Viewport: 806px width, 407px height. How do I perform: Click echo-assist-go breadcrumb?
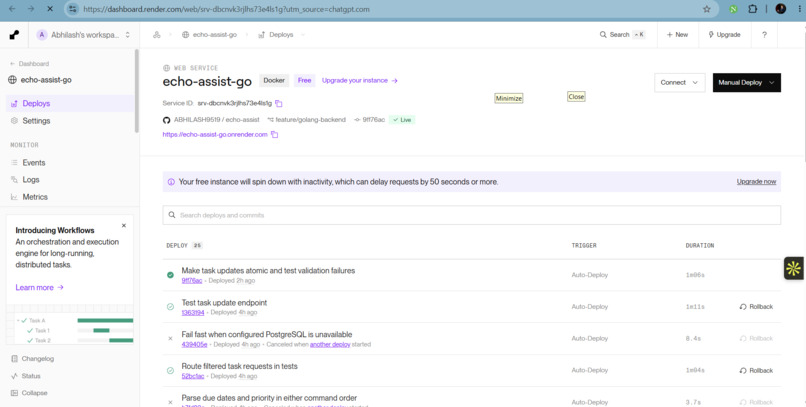pos(209,35)
